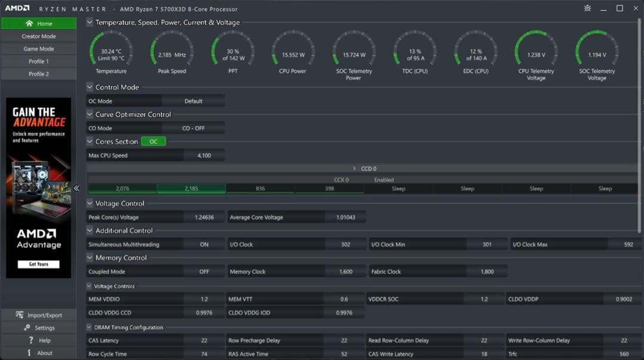
Task: Click the Home house icon in sidebar
Action: coord(29,23)
